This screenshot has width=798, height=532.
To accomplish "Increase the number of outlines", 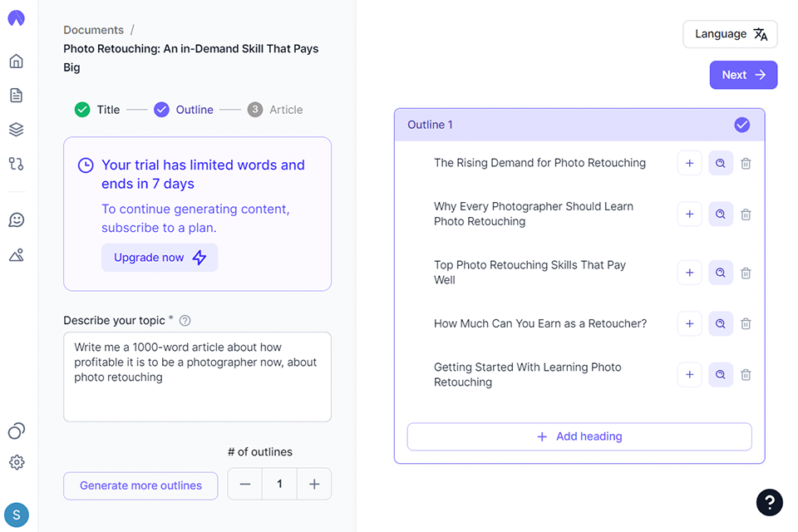I will [314, 484].
